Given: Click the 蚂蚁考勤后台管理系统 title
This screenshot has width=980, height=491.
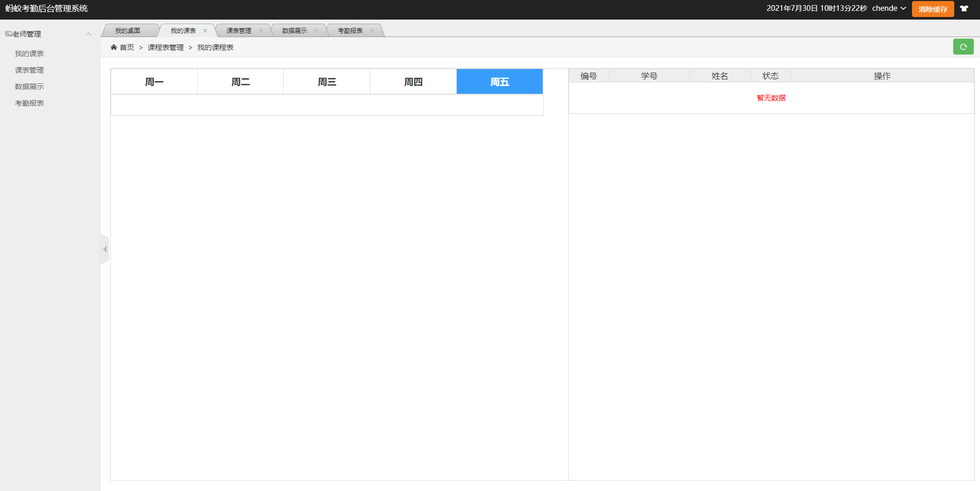Looking at the screenshot, I should click(x=46, y=8).
